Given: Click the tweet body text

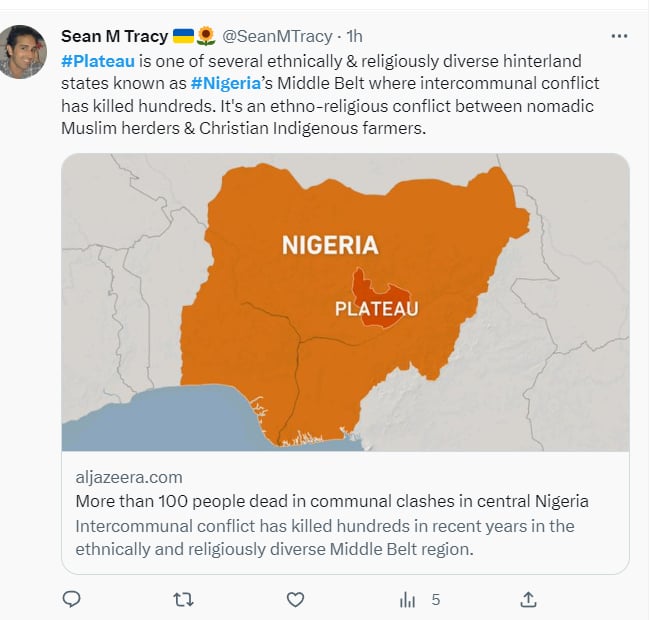Looking at the screenshot, I should pos(330,95).
